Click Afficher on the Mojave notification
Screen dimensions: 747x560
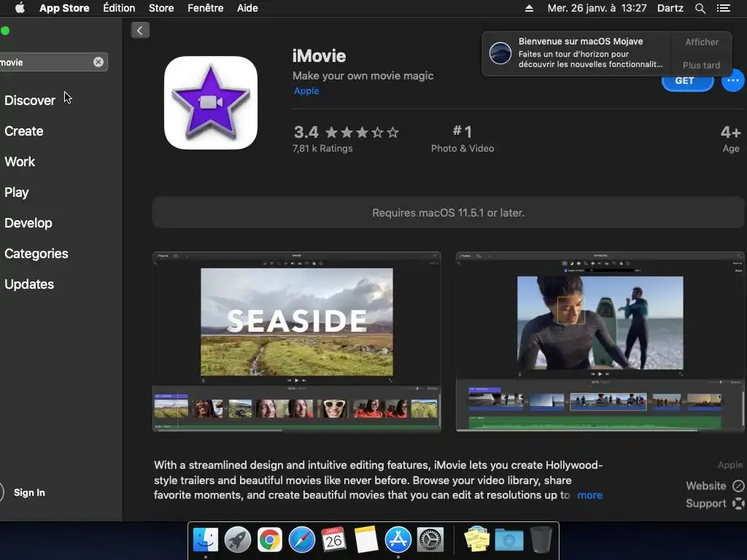coord(701,42)
